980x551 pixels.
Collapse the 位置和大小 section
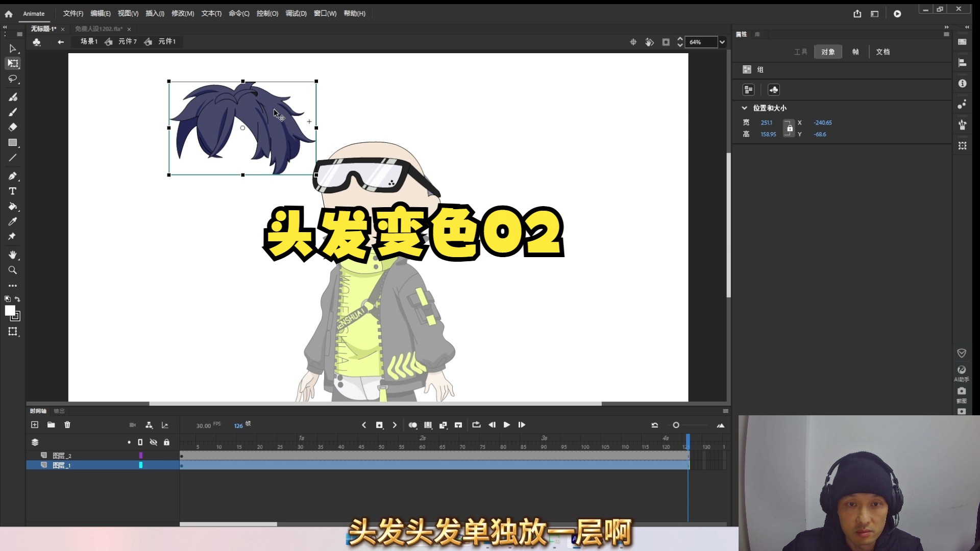point(745,108)
